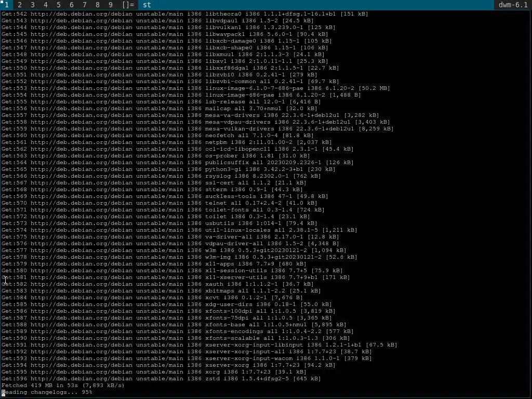Click the xauth package line

tap(157, 284)
